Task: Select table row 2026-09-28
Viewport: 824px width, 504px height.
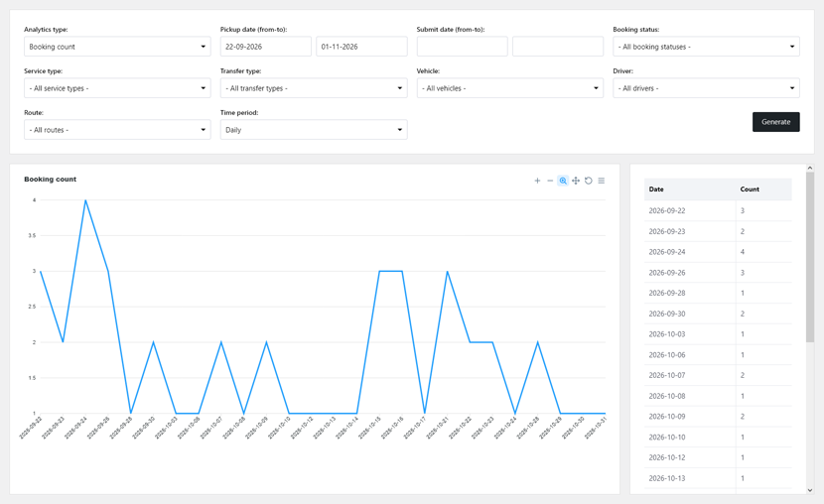Action: tap(718, 293)
